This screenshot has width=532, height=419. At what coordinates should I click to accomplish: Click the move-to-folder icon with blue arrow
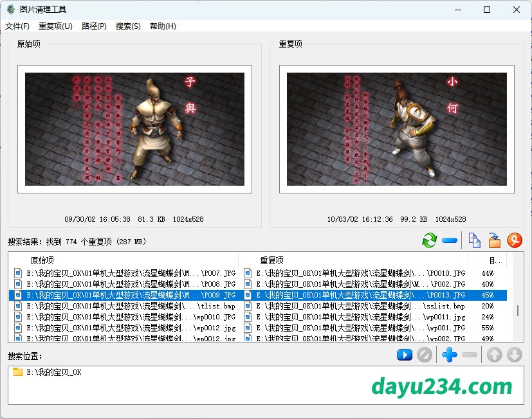tap(494, 241)
